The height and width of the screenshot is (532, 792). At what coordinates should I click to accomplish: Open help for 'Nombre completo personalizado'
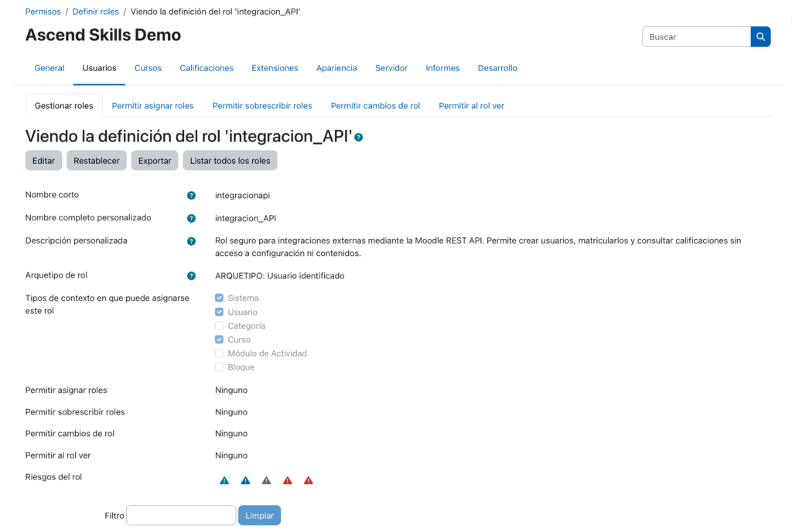(x=191, y=217)
